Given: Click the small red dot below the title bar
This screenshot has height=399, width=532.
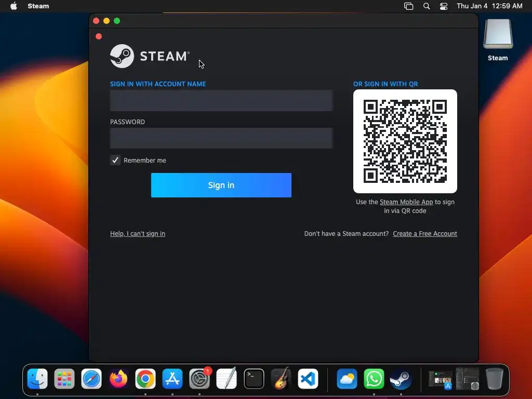Looking at the screenshot, I should [99, 36].
